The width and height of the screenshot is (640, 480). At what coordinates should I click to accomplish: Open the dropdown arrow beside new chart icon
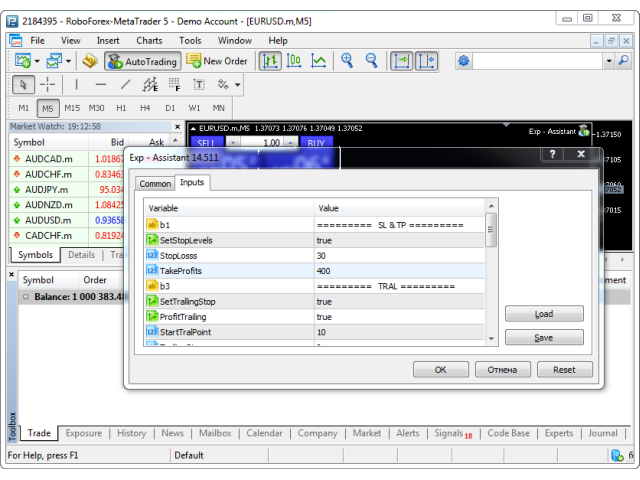tap(37, 61)
